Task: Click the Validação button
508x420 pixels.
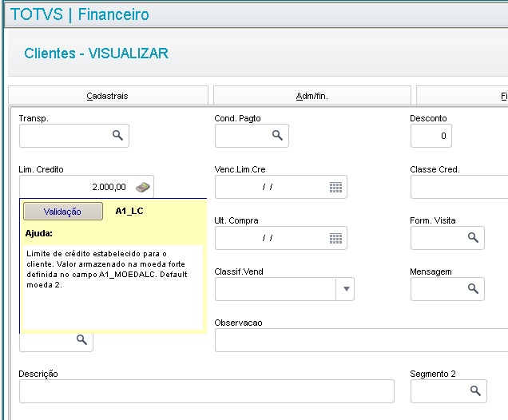Action: coord(63,212)
